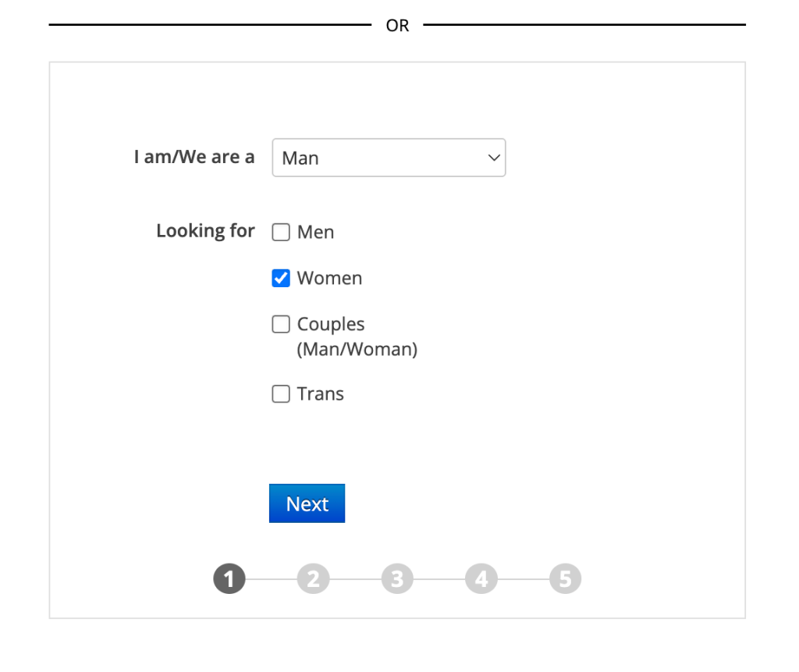Select step 3 in progress tracker
This screenshot has height=672, width=799.
tap(397, 579)
